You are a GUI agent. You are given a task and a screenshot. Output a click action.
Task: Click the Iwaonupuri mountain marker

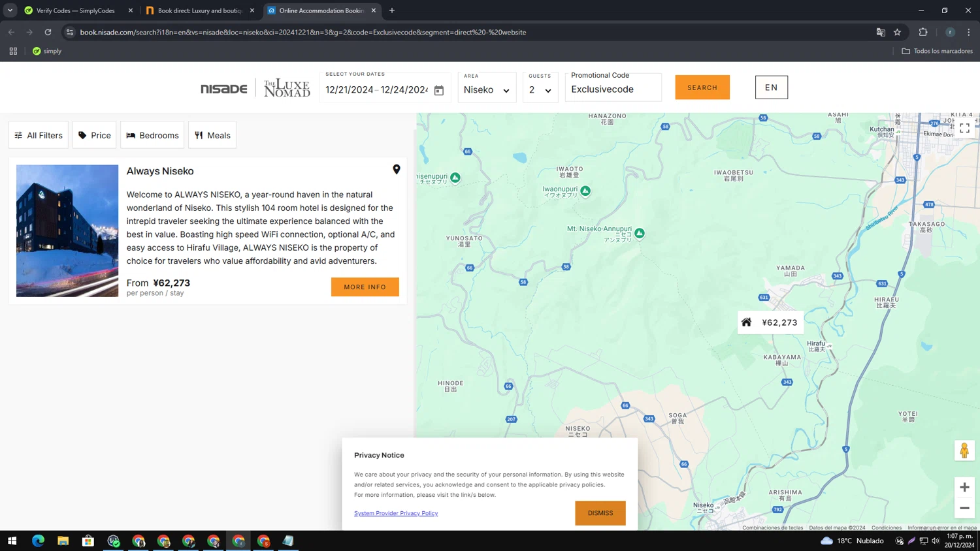point(585,191)
